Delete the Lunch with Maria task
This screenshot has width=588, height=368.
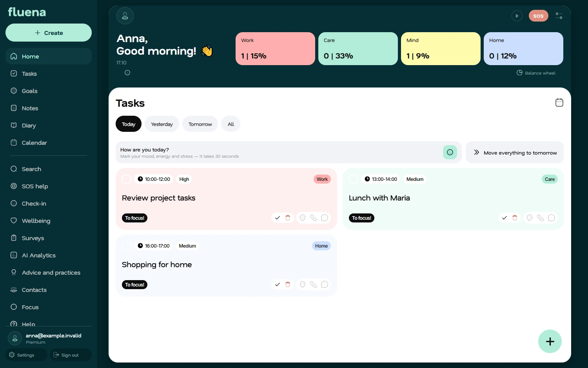click(515, 218)
